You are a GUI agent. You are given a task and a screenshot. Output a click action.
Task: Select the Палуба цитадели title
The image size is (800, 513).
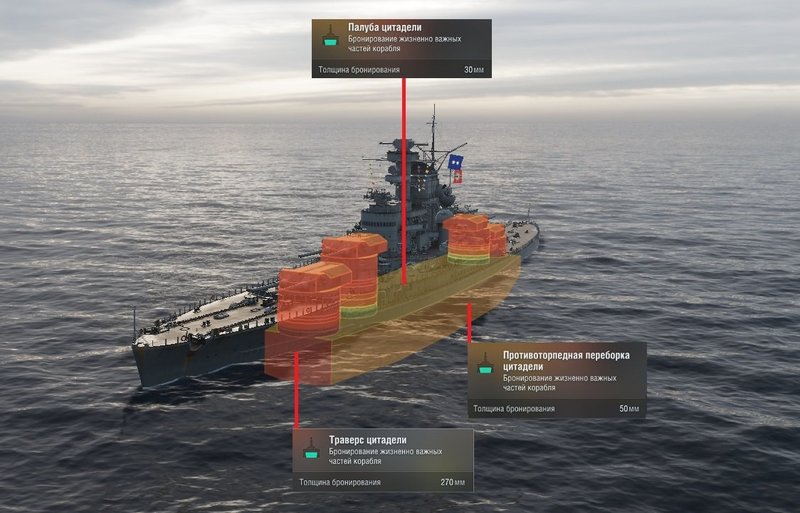coord(385,28)
